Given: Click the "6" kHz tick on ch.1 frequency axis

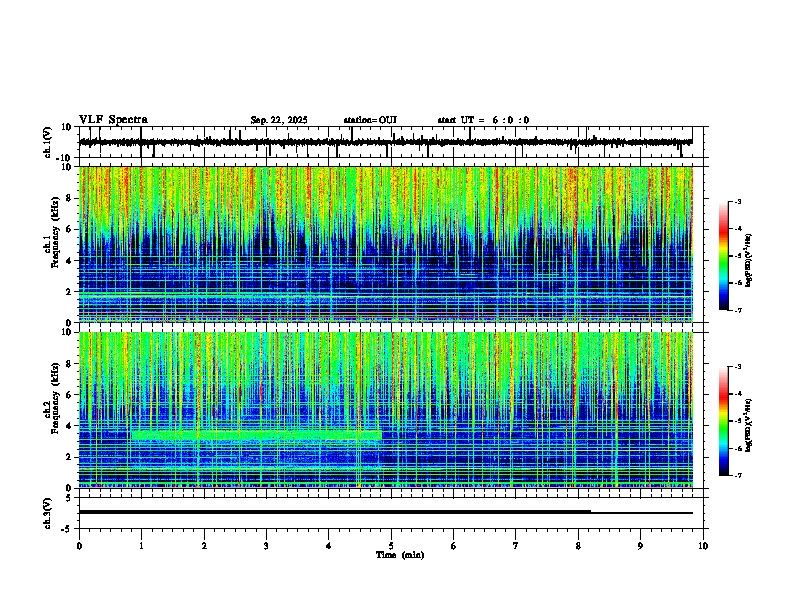Looking at the screenshot, I should coord(70,229).
